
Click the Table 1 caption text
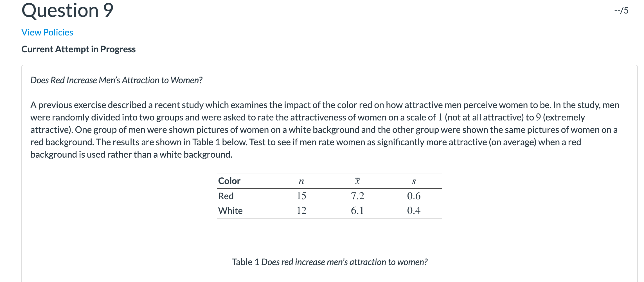coord(330,262)
